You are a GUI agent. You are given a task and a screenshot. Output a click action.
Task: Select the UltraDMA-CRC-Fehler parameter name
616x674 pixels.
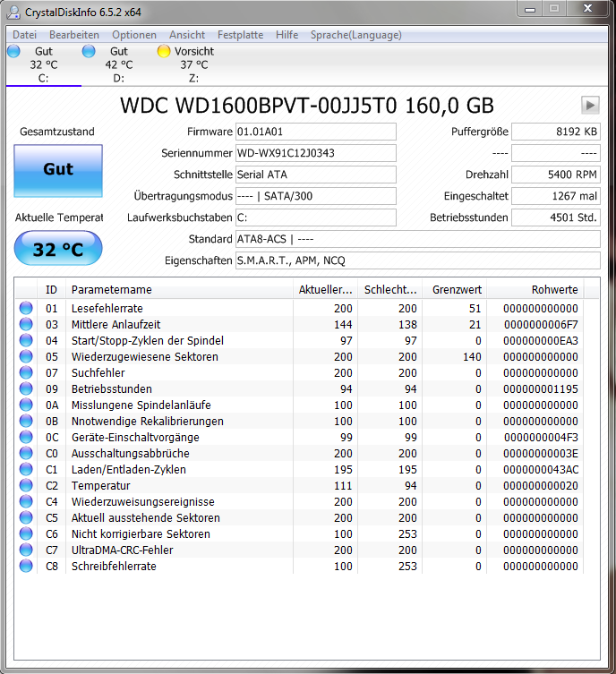(x=122, y=550)
